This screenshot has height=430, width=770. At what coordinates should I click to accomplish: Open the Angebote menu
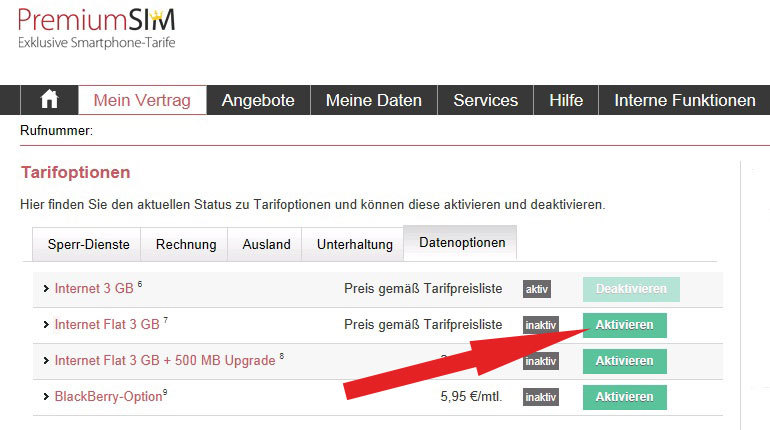[x=258, y=100]
